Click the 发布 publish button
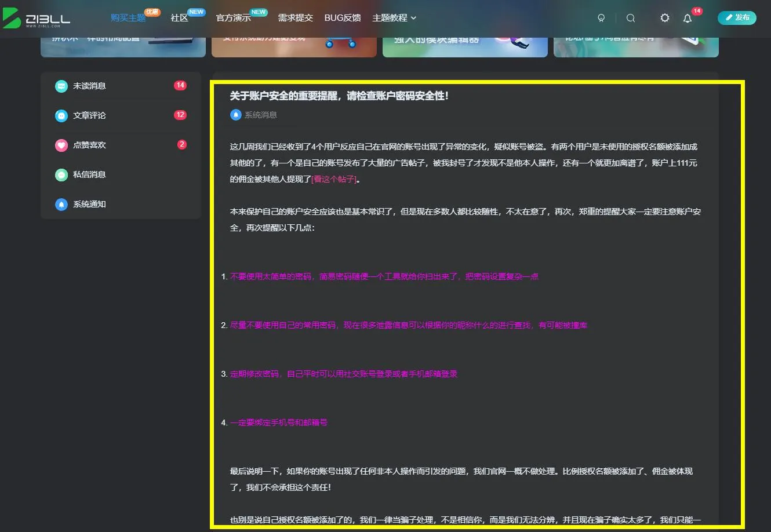Viewport: 771px width, 532px height. click(737, 18)
